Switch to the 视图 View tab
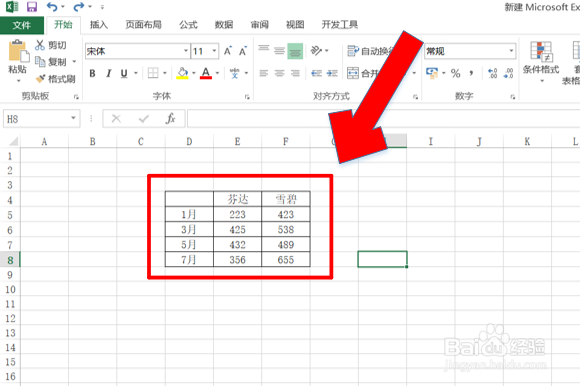The image size is (580, 386). 295,25
